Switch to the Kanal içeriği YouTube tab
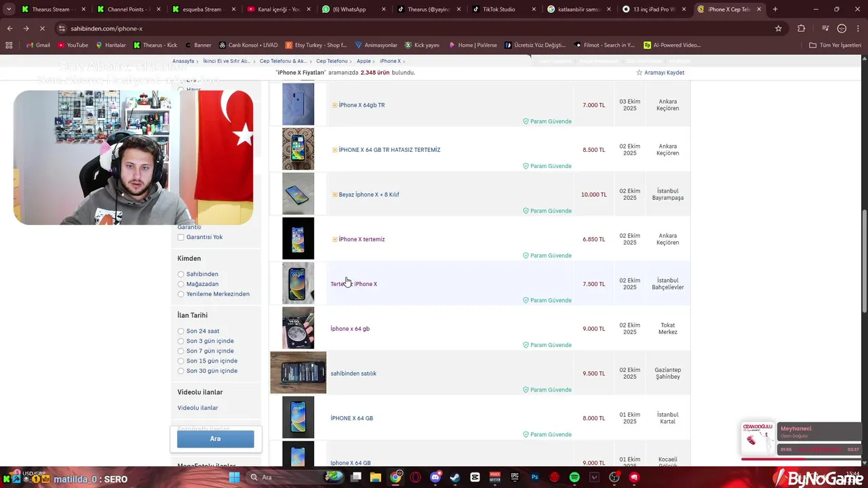 tap(277, 9)
